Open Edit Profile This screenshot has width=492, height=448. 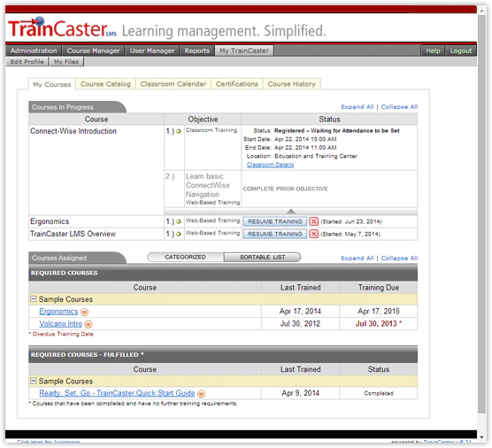[27, 61]
